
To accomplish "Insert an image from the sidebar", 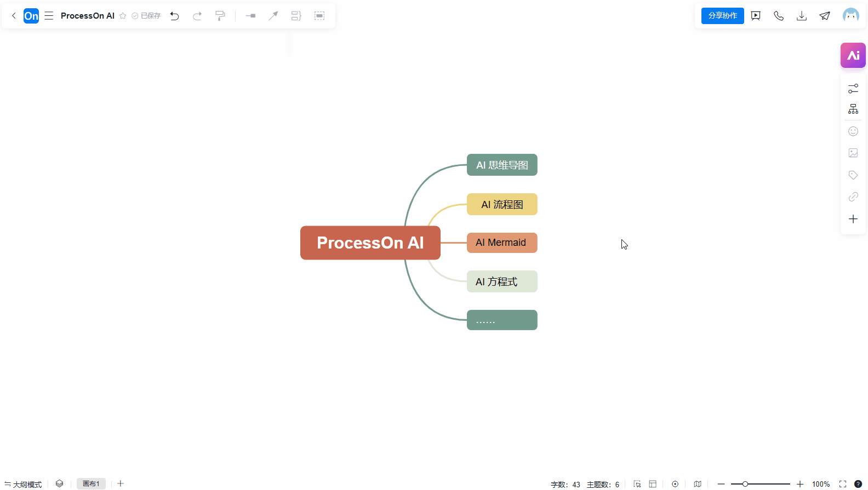I will [853, 153].
